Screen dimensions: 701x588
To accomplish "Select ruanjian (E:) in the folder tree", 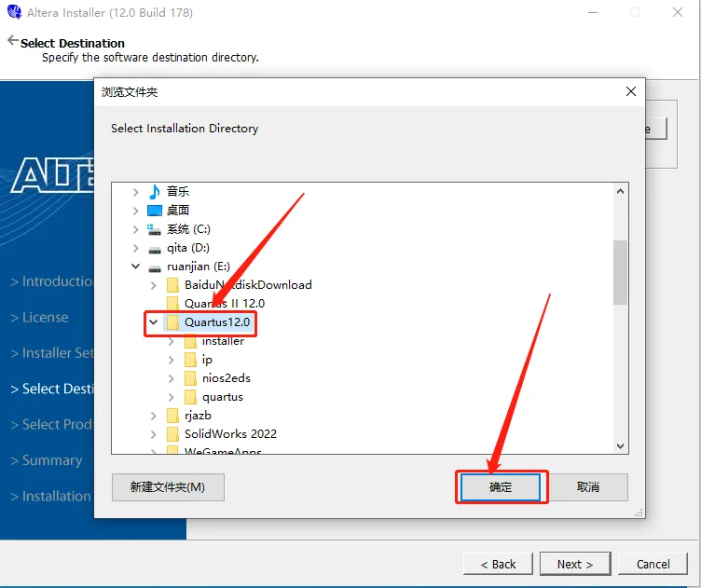I will (x=198, y=267).
